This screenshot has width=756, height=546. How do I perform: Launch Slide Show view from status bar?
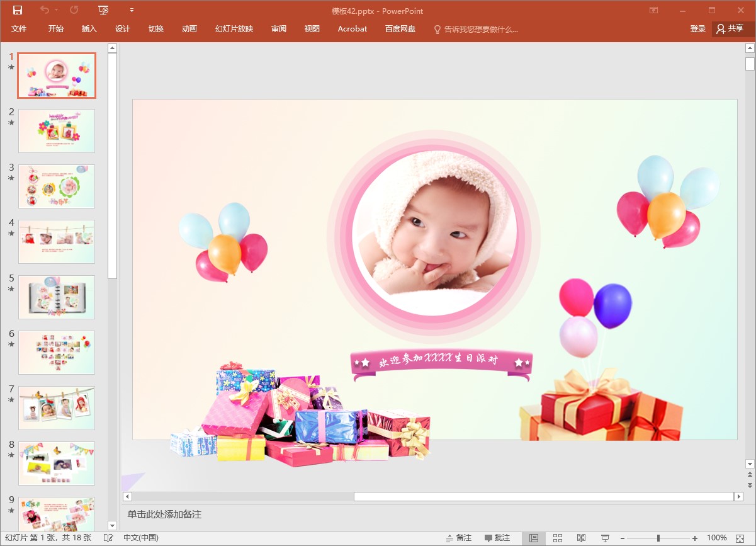[605, 538]
